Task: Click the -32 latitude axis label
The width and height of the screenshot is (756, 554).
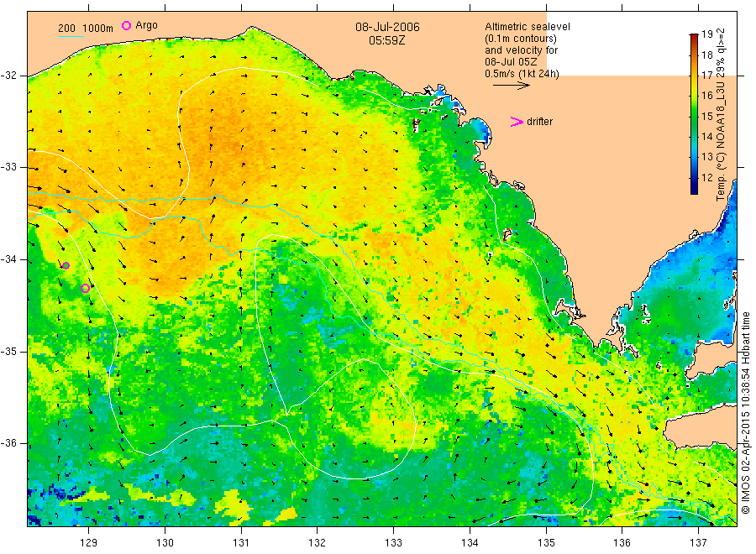Action: 8,76
